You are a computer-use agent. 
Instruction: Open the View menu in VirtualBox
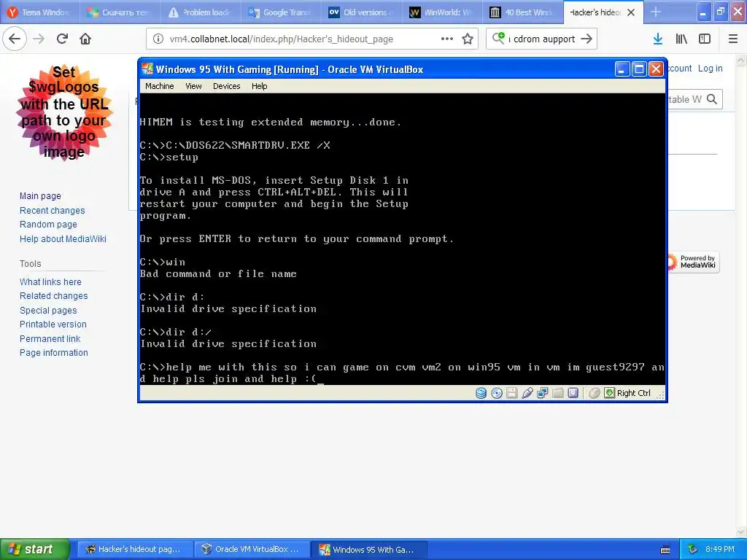193,86
